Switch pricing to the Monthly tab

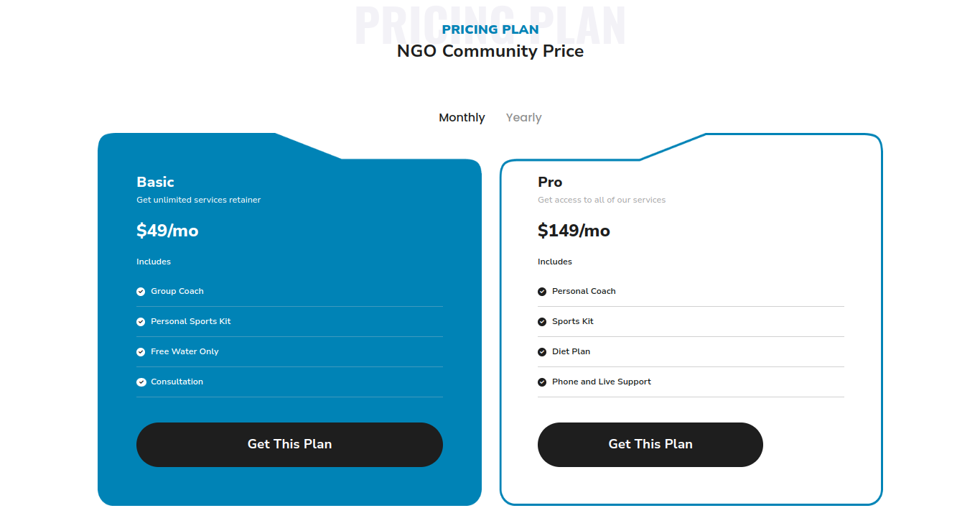tap(462, 117)
